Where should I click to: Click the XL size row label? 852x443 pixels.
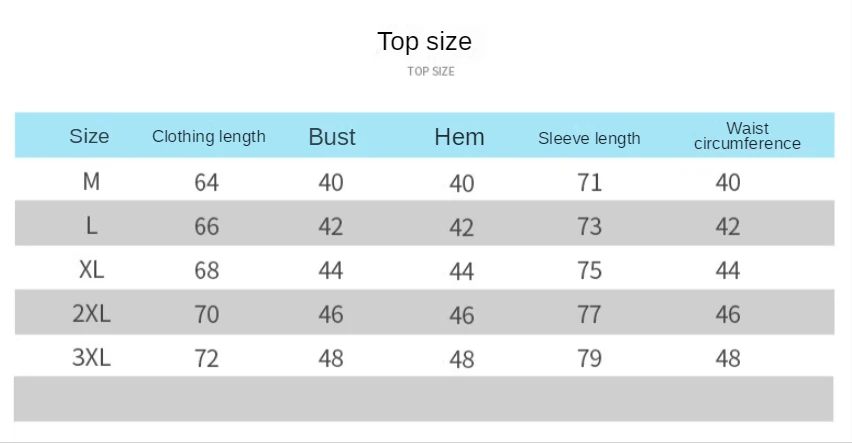coord(91,270)
